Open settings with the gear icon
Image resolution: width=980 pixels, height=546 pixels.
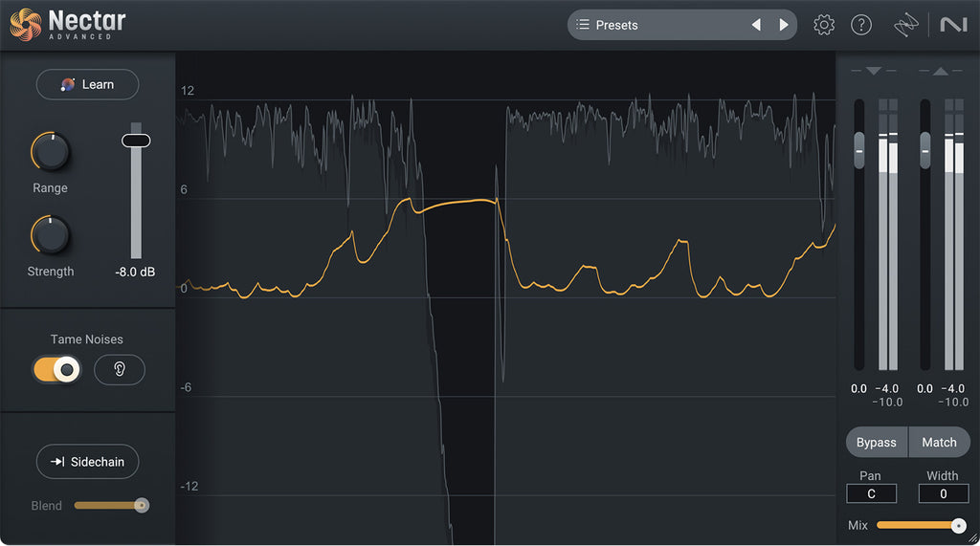[824, 25]
